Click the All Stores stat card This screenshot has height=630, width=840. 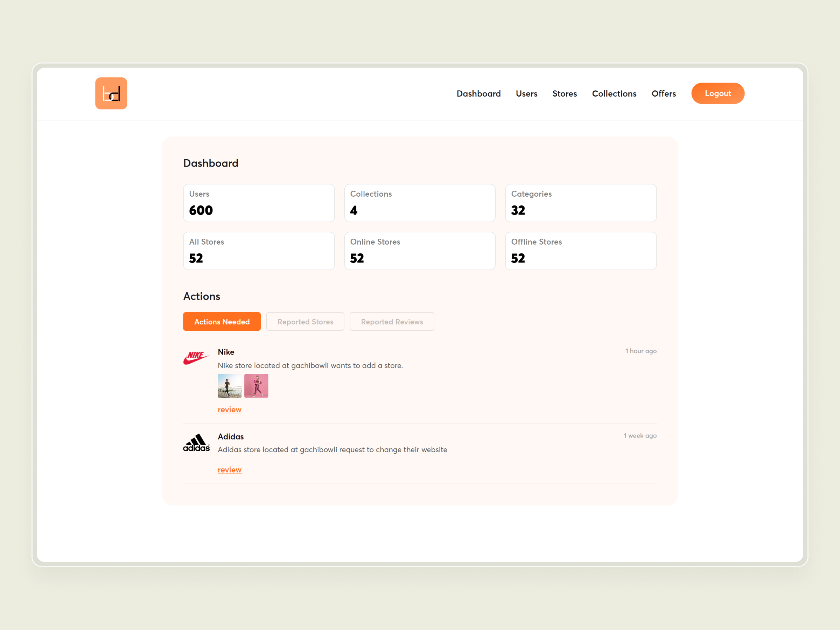point(259,251)
